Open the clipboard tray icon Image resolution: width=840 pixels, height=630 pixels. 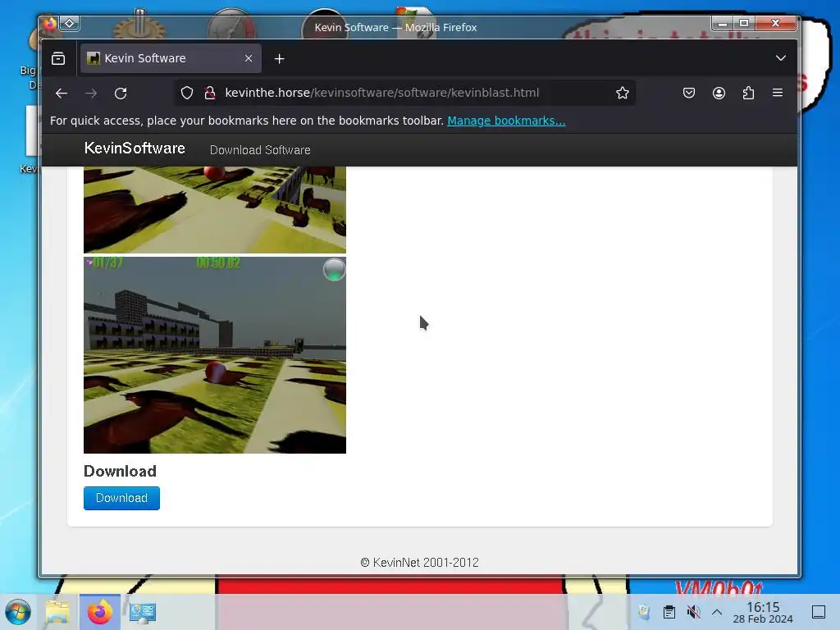point(669,612)
